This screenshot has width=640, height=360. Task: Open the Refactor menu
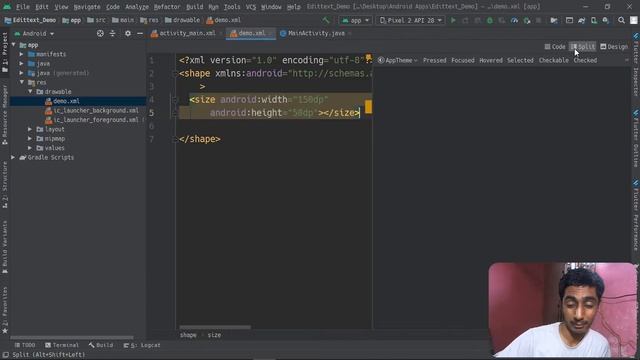167,7
